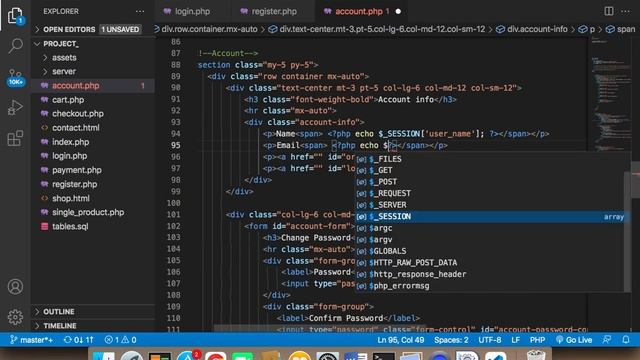Change the UTF-8 encoding
Screen dimensions: 640x360
(490, 340)
